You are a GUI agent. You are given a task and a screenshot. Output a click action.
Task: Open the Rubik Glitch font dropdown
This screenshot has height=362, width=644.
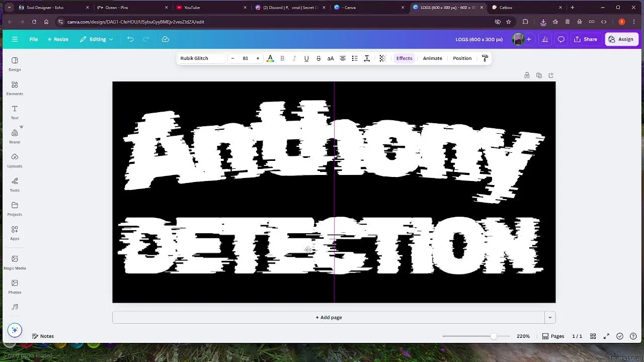(201, 58)
